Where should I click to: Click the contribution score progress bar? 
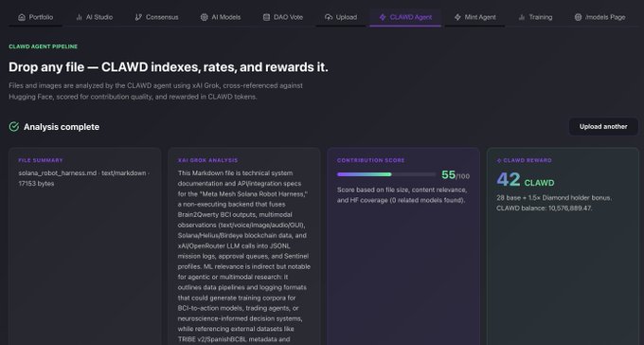tap(386, 174)
